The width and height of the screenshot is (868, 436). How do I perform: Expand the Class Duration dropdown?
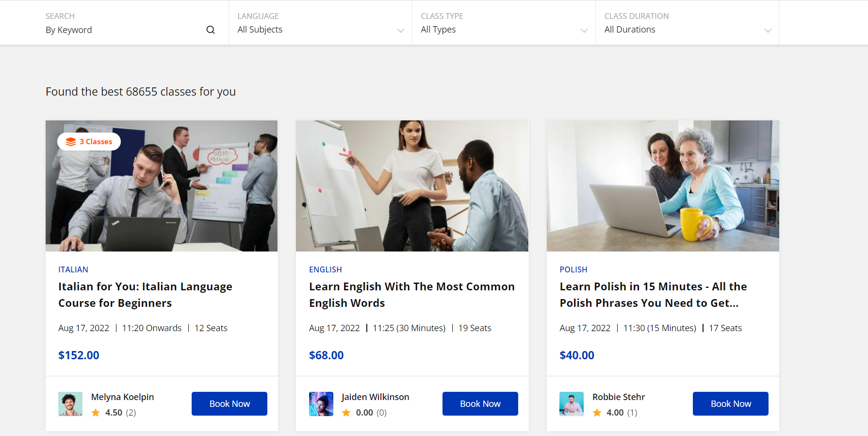coord(687,30)
